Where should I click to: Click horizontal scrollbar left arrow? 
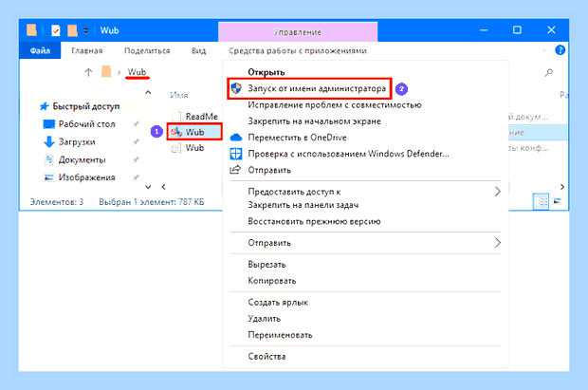(x=163, y=187)
